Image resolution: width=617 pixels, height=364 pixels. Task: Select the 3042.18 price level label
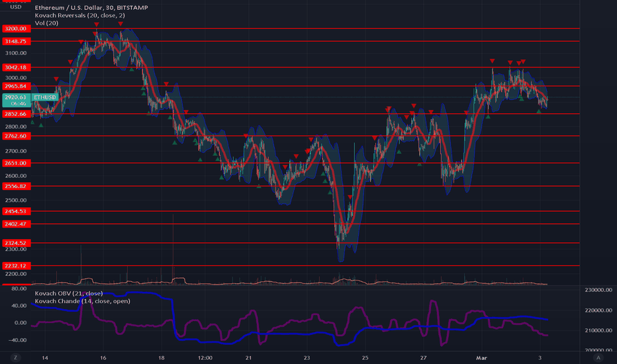[16, 68]
